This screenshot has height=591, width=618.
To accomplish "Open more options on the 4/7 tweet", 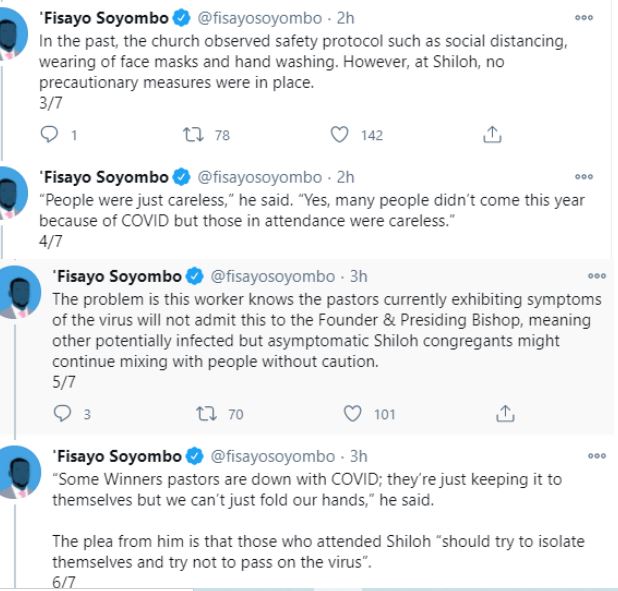I will pos(583,177).
